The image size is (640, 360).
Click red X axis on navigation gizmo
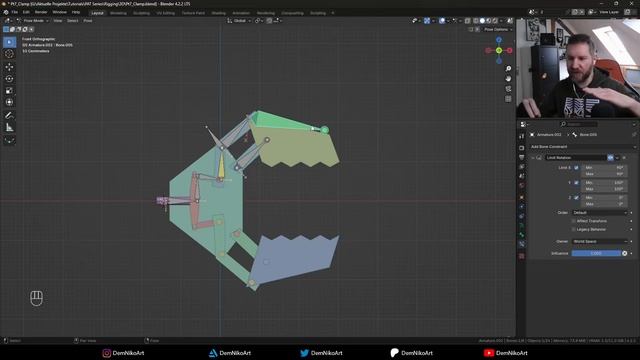[510, 50]
